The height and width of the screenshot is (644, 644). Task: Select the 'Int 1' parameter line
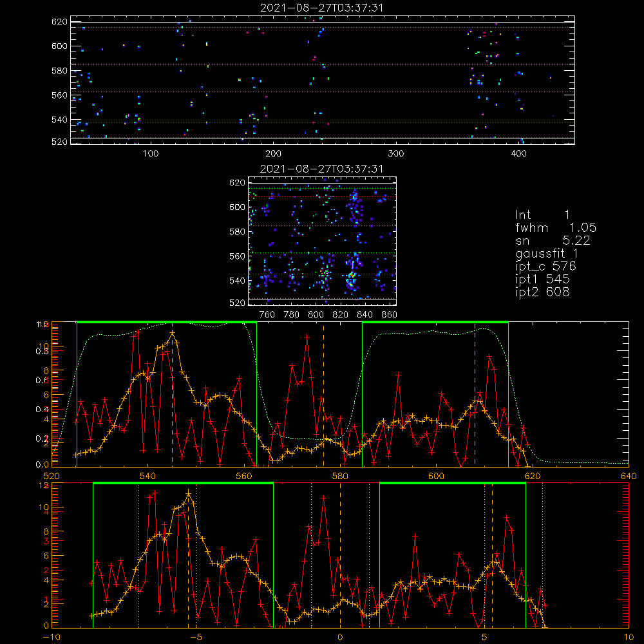point(542,215)
